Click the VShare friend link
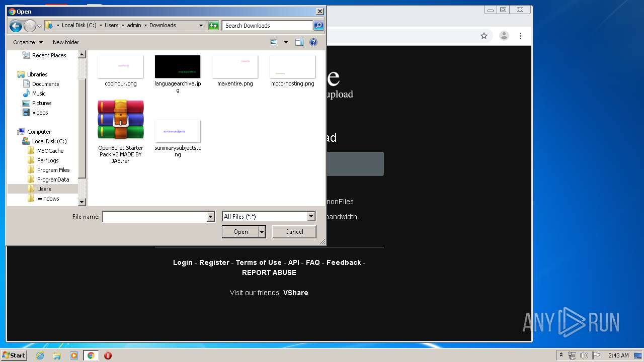The width and height of the screenshot is (644, 362). [x=296, y=293]
